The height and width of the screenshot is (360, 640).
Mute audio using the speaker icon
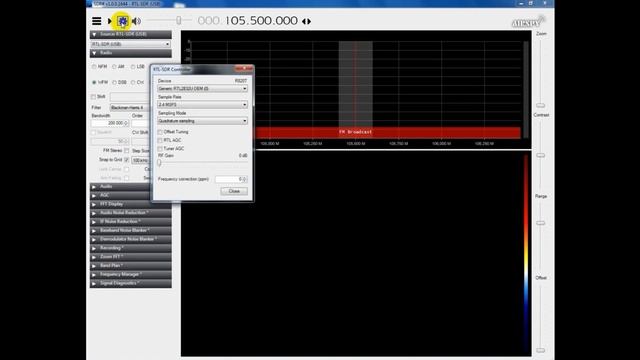coord(136,21)
